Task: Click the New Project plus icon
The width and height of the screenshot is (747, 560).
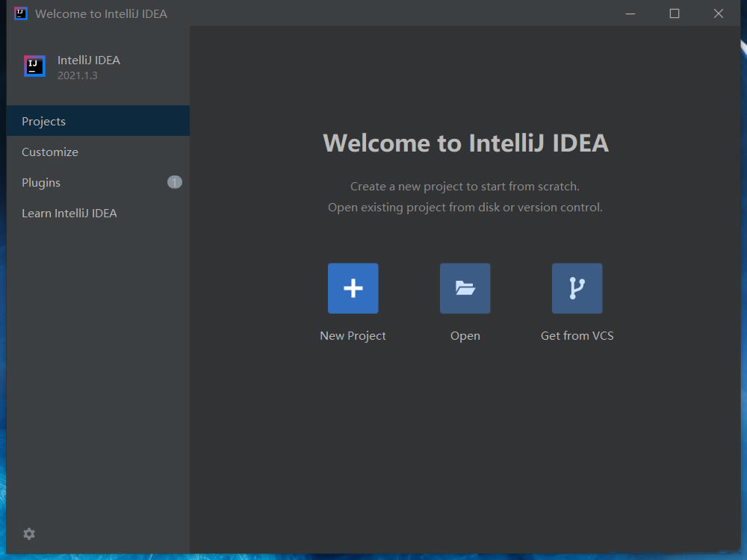Action: click(353, 288)
